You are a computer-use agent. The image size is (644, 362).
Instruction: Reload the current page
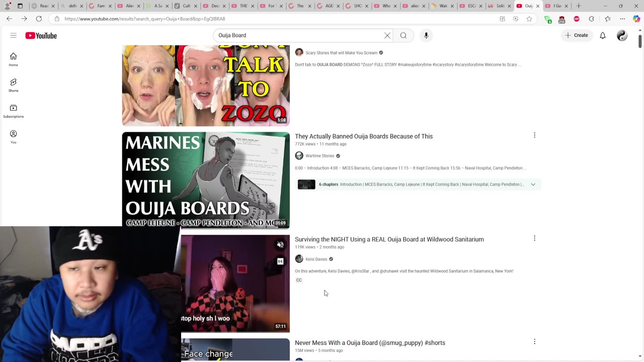point(39,19)
